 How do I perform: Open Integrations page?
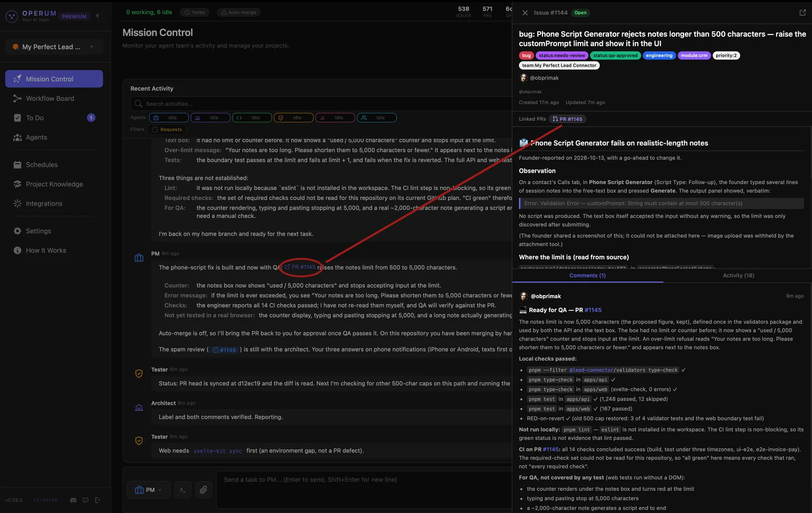(x=54, y=204)
